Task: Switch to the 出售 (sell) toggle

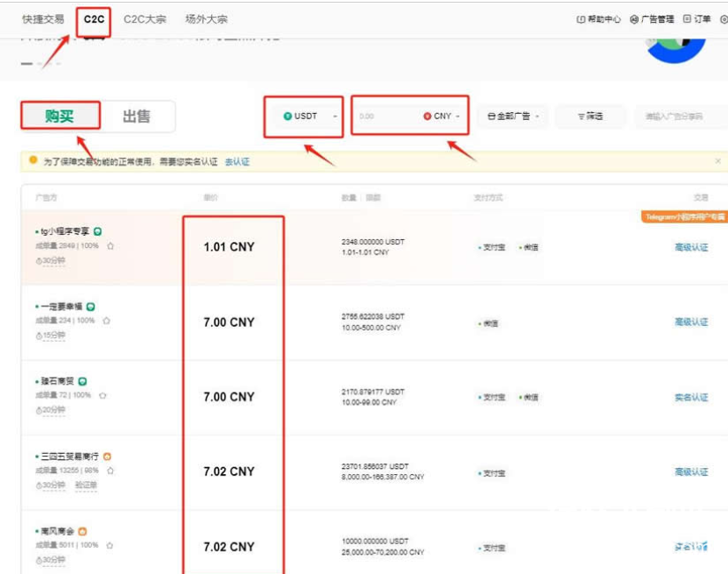Action: (x=136, y=116)
